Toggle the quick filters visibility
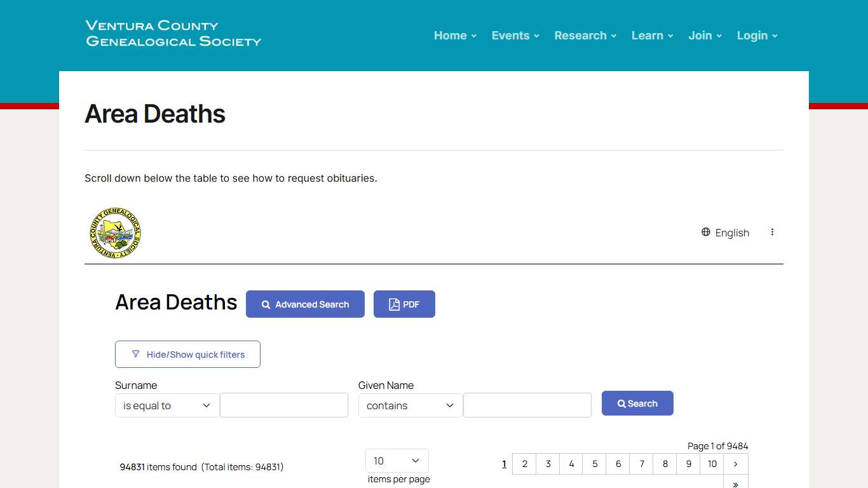 point(187,354)
